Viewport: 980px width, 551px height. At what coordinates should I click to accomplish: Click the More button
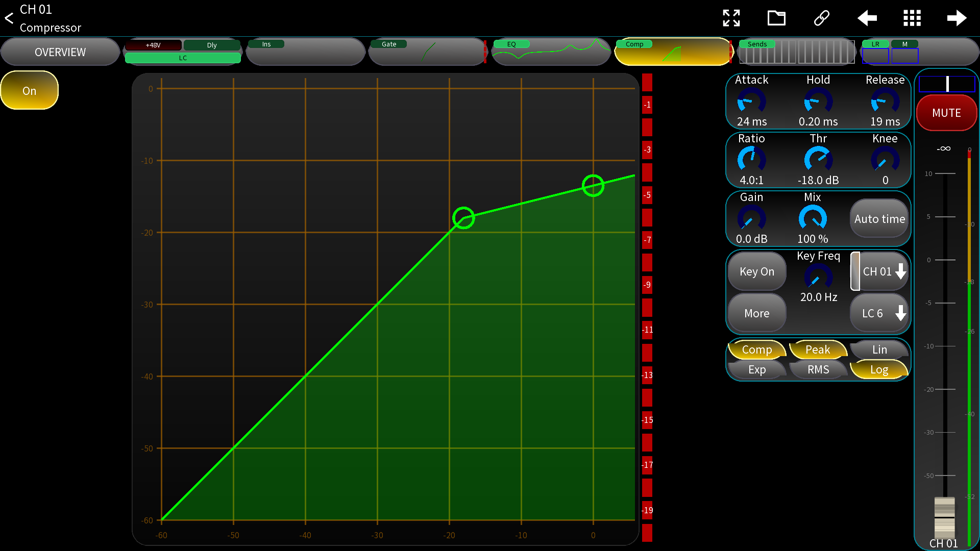coord(756,313)
